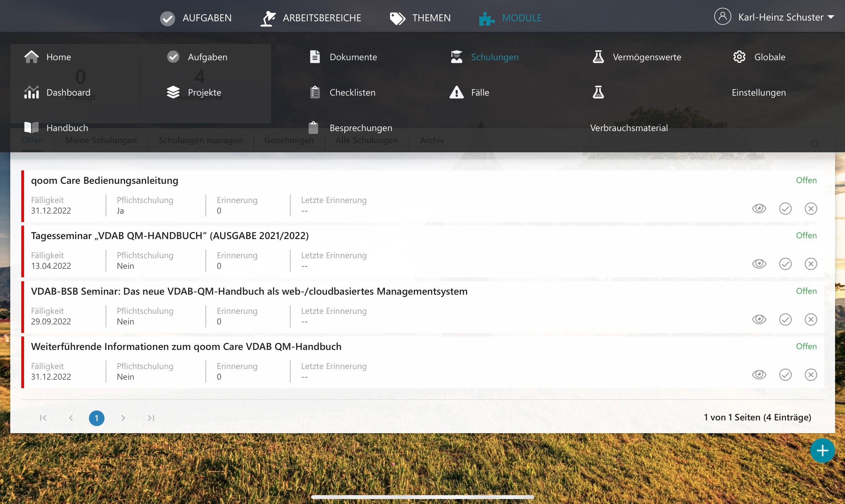Open the Dashboard chart icon
Screen dimensions: 845x504
32,92
